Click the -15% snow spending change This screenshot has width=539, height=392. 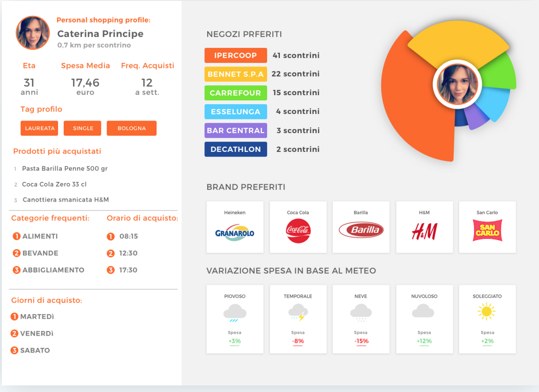tap(361, 341)
